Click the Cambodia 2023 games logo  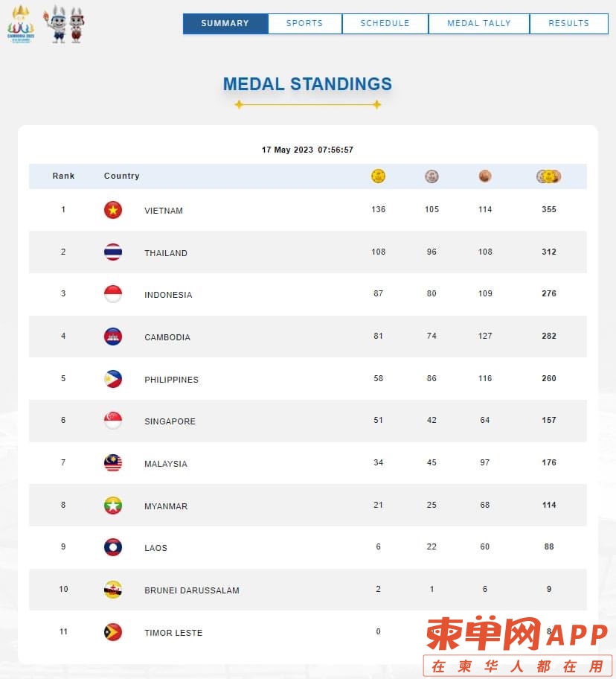[x=19, y=23]
